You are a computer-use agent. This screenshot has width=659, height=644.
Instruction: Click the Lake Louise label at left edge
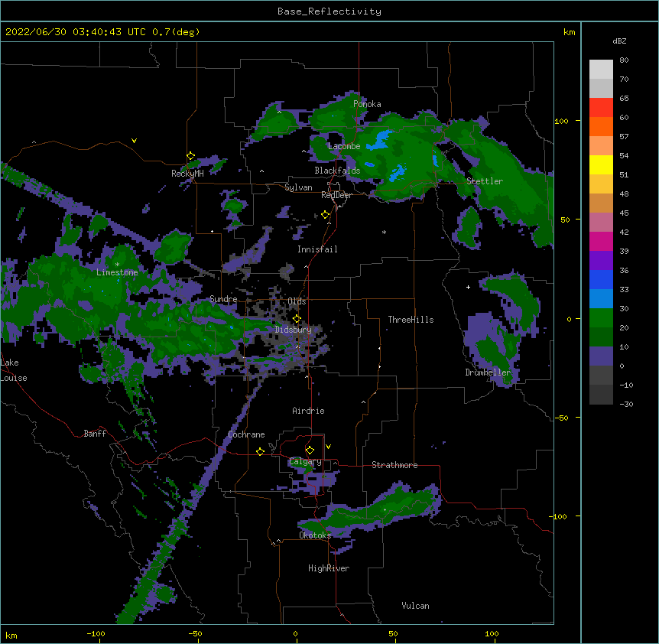pyautogui.click(x=14, y=370)
